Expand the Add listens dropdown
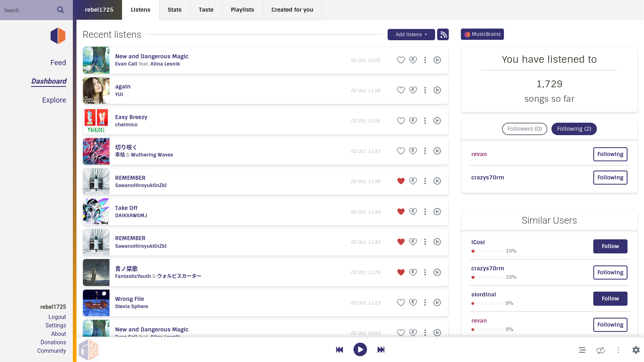The width and height of the screenshot is (644, 362). [411, 35]
